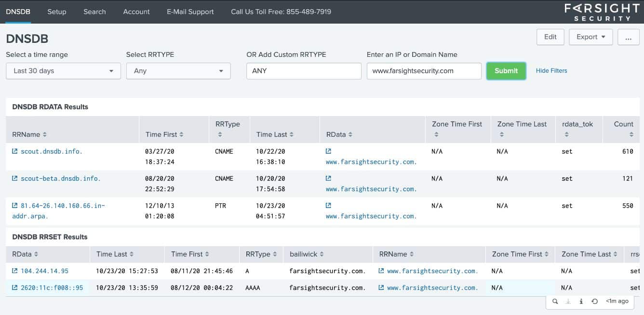
Task: Click the RData external-link icon in scout.dnsdb.info row
Action: [328, 151]
